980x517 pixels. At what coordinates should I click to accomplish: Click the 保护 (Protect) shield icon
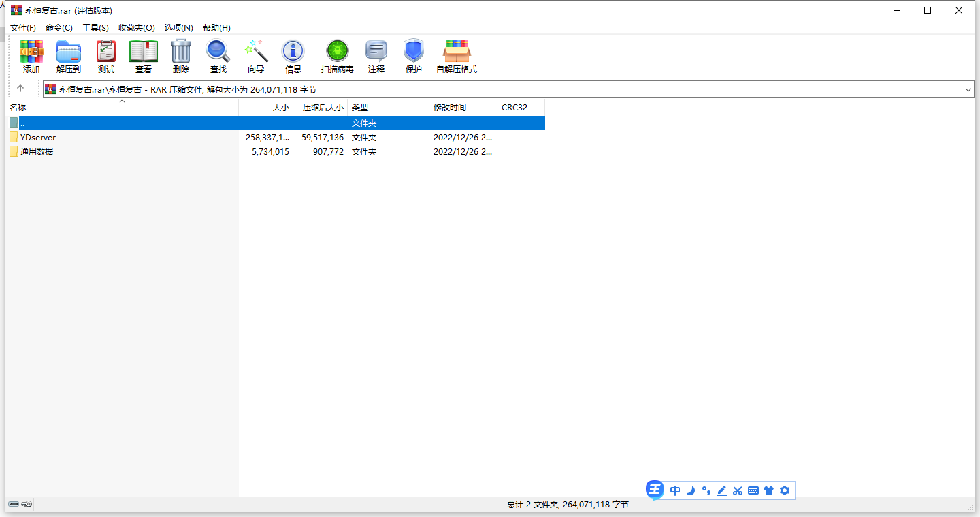414,52
